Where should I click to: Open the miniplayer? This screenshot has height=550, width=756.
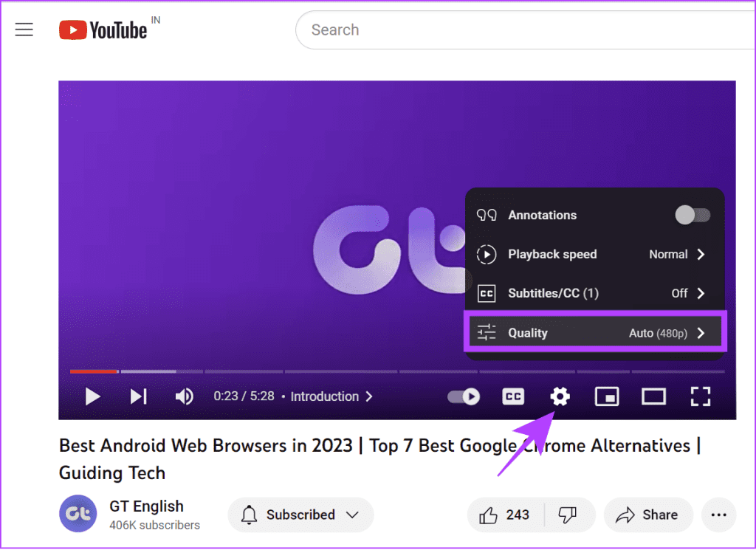pos(607,396)
